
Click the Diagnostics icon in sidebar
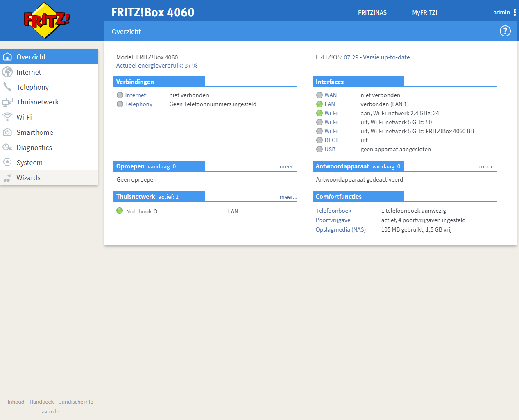[x=7, y=148]
